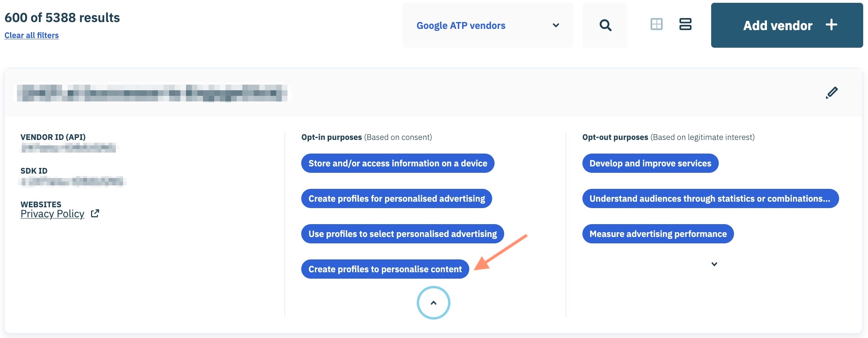Switch to list view layout
Viewport: 868px width, 338px height.
tap(685, 24)
